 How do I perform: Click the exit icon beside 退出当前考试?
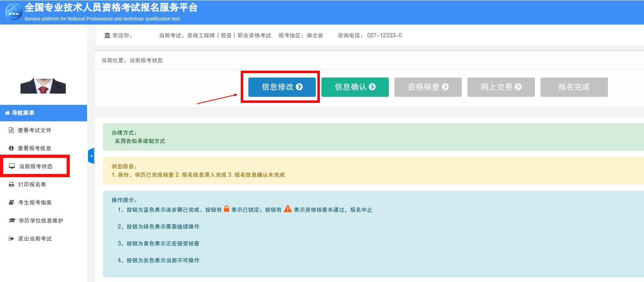tap(11, 239)
